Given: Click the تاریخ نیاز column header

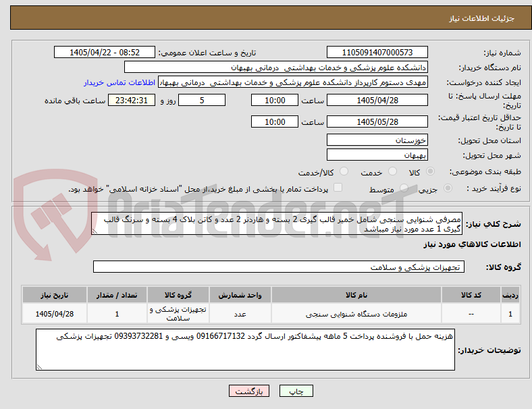Looking at the screenshot, I should [55, 295].
